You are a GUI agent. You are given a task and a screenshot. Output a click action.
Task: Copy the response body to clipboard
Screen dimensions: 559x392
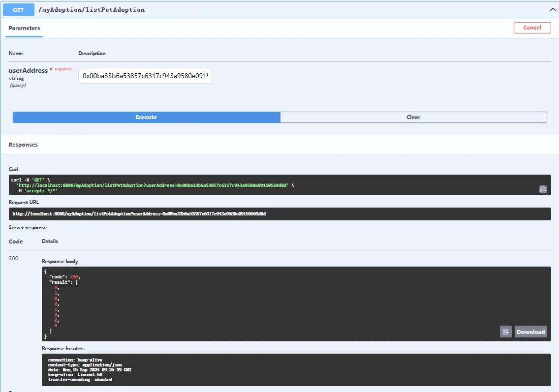click(x=505, y=332)
